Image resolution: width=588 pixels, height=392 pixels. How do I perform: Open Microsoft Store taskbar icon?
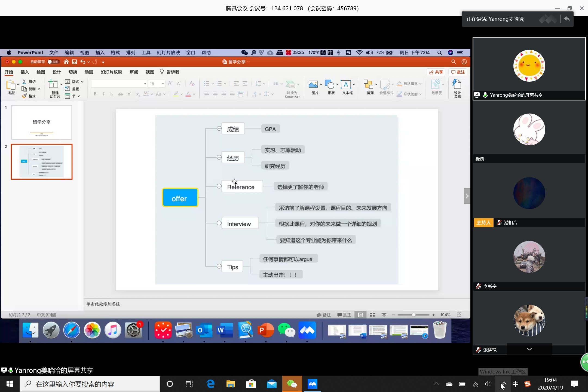pos(251,384)
